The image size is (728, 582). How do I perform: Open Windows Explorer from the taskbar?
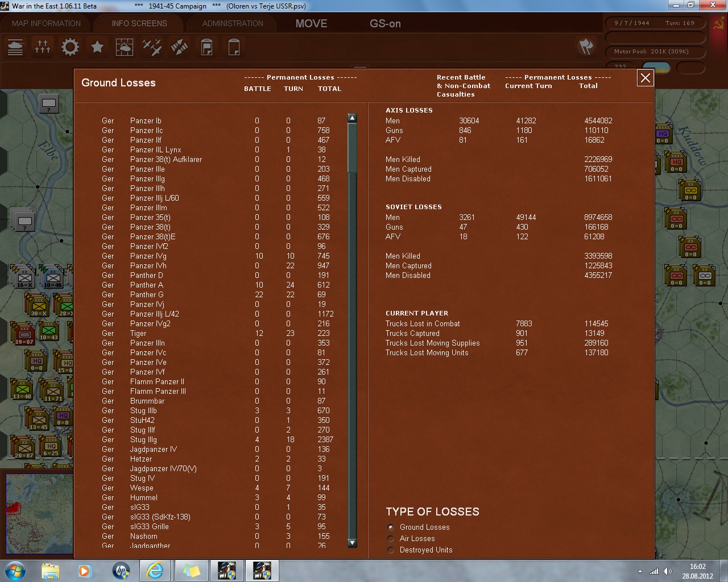point(50,570)
